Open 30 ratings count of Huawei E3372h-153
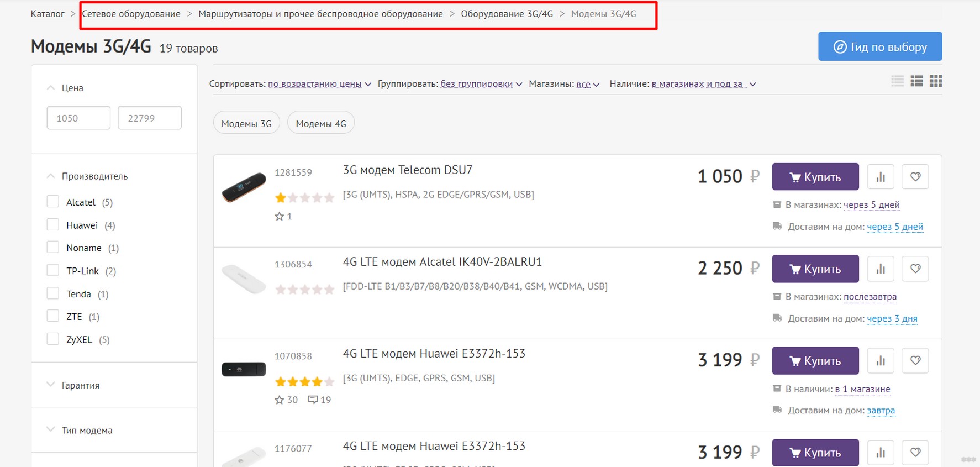Image resolution: width=980 pixels, height=467 pixels. click(286, 400)
